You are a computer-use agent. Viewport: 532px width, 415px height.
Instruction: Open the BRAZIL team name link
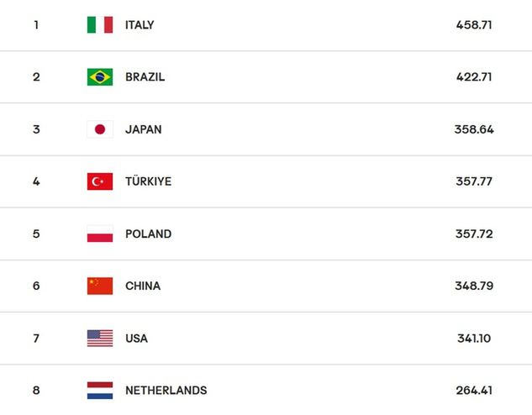tap(145, 77)
